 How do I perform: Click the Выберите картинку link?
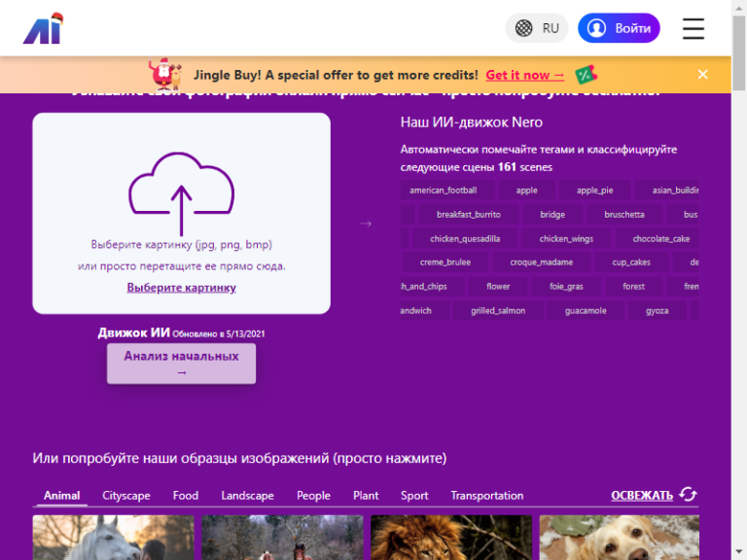(x=181, y=288)
